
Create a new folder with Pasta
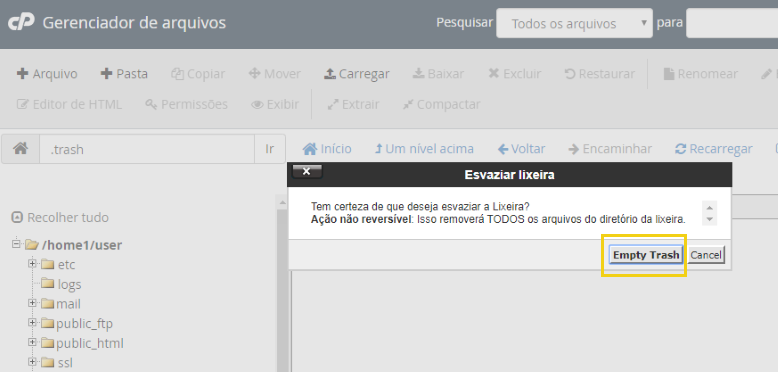tap(124, 74)
